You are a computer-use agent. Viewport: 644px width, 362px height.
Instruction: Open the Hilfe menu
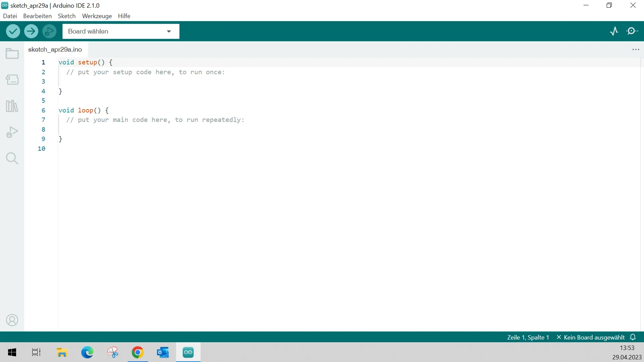124,16
